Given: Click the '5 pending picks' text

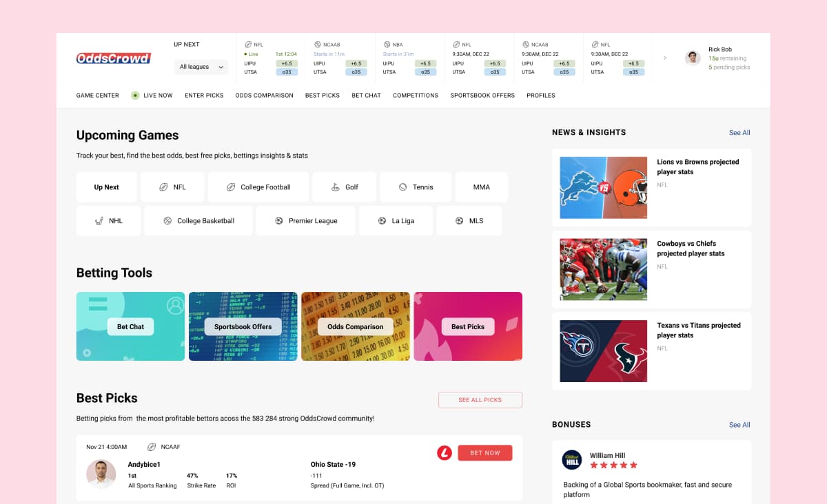Looking at the screenshot, I should 729,67.
